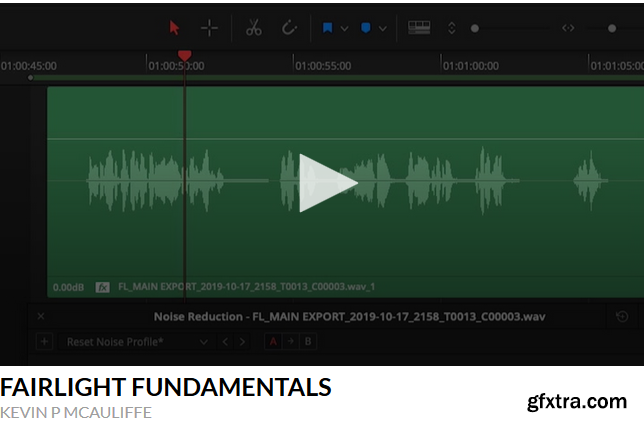Open the timeline view options icon
The image size is (644, 425).
419,28
